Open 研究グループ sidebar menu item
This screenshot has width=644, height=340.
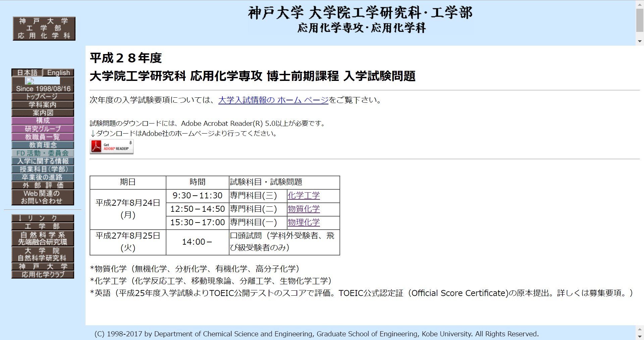point(43,129)
